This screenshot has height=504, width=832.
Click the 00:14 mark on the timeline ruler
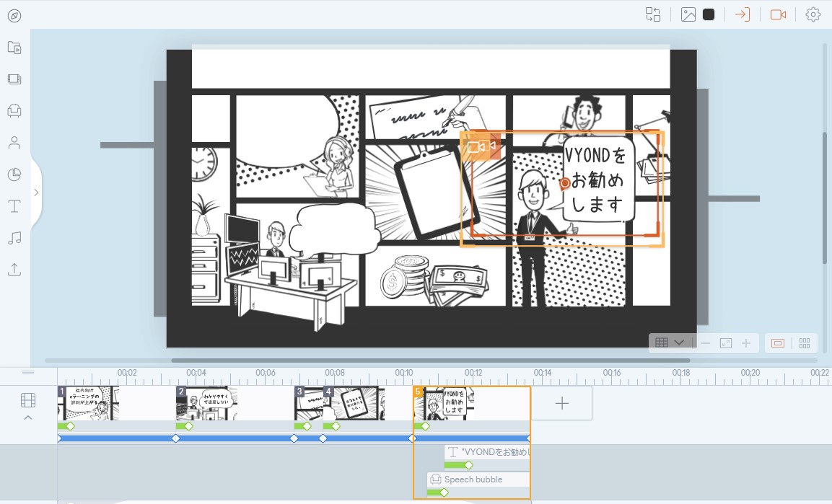click(x=543, y=373)
